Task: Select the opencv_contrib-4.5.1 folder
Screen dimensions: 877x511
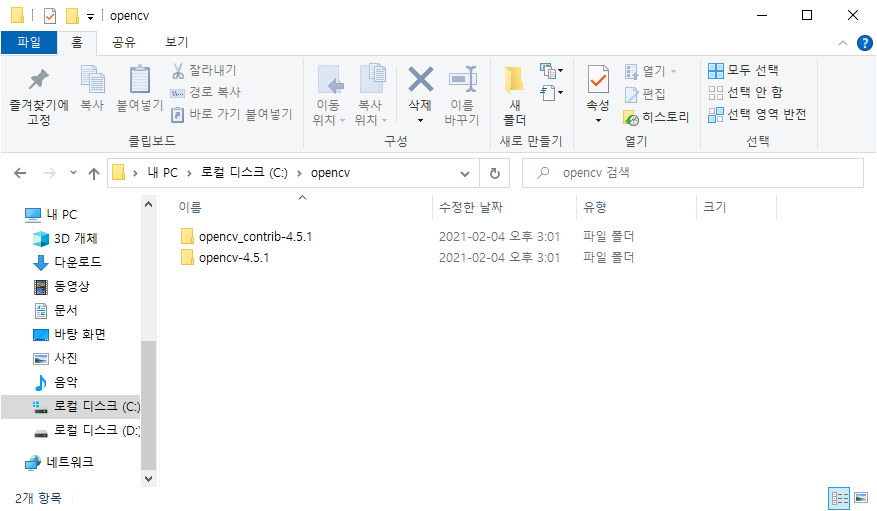Action: point(246,236)
